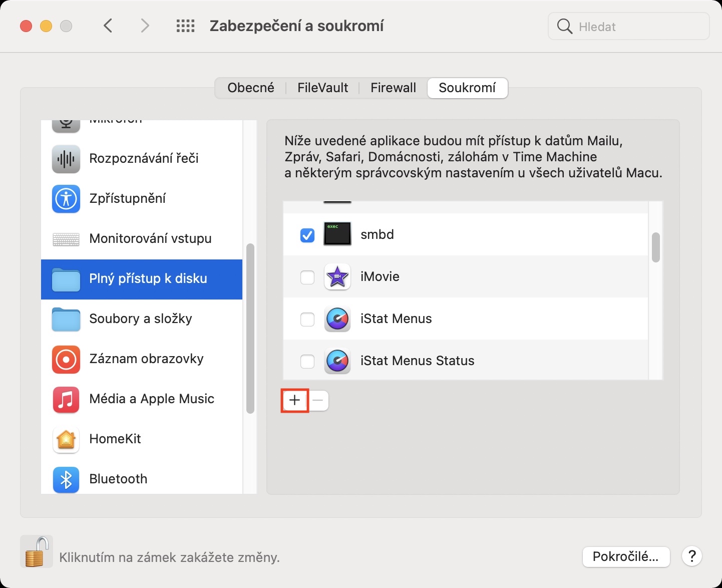
Task: Show all preferences grid icon
Action: pyautogui.click(x=185, y=26)
